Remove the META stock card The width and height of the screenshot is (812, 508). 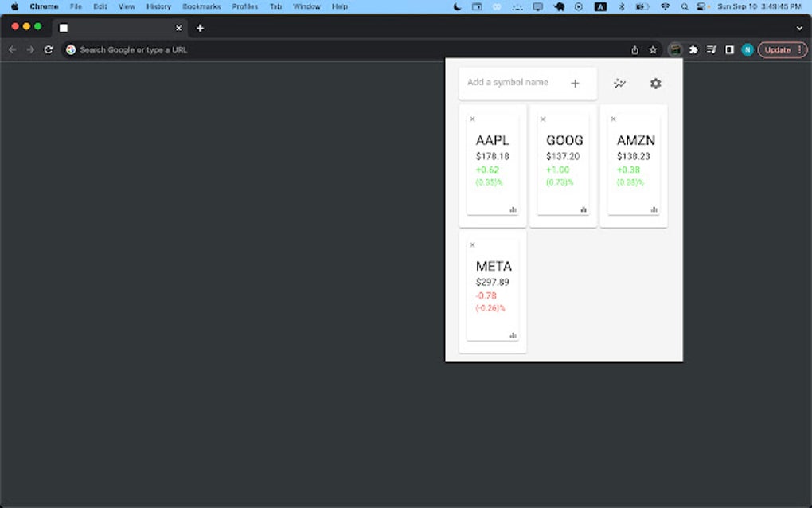tap(472, 245)
